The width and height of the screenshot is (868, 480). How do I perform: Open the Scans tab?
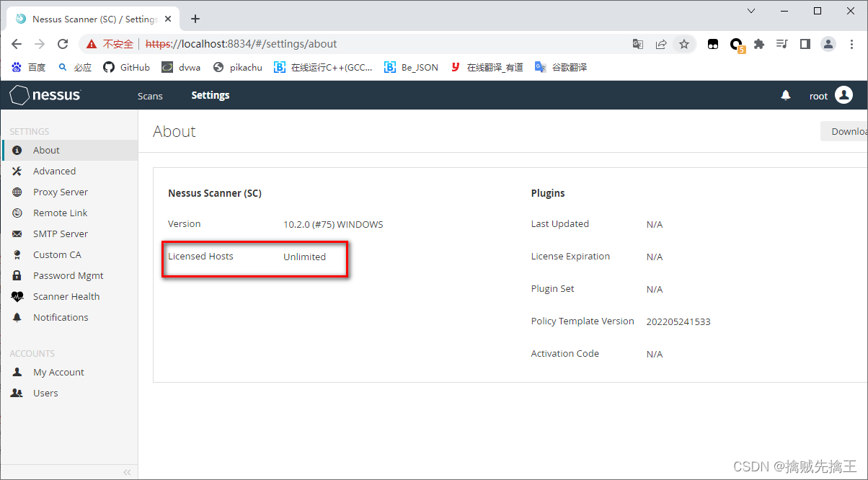[150, 96]
